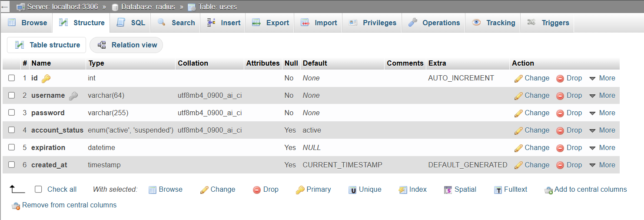Click the Add to central columns icon
This screenshot has height=220, width=644.
[x=548, y=190]
